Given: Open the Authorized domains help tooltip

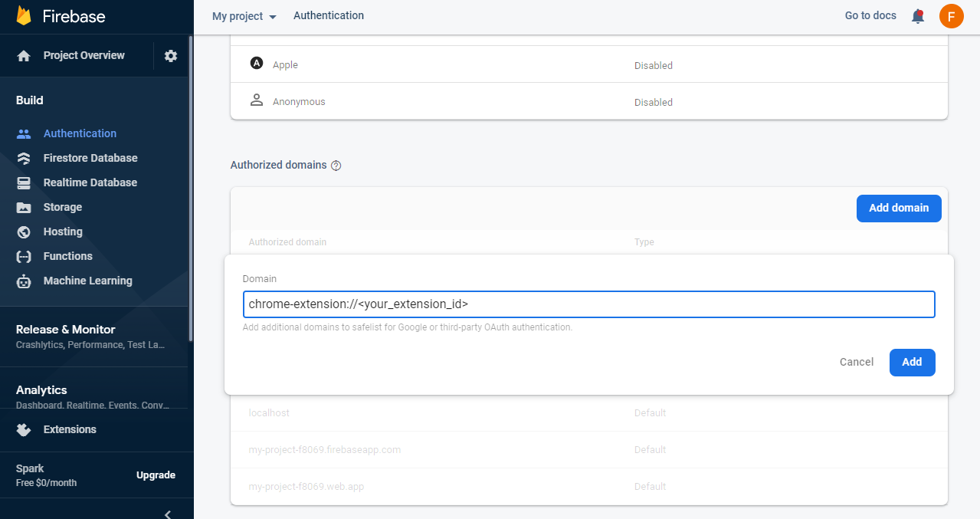Looking at the screenshot, I should [336, 165].
